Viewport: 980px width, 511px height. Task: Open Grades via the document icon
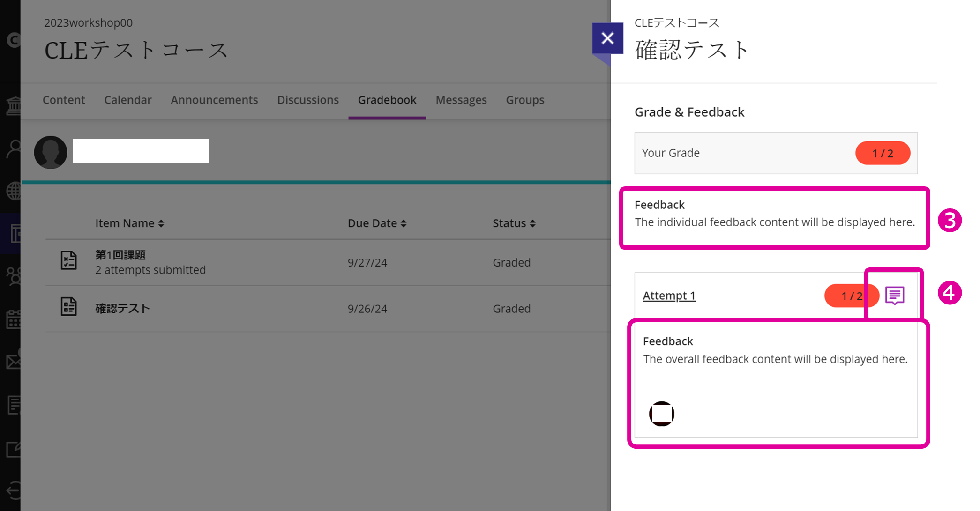[13, 404]
